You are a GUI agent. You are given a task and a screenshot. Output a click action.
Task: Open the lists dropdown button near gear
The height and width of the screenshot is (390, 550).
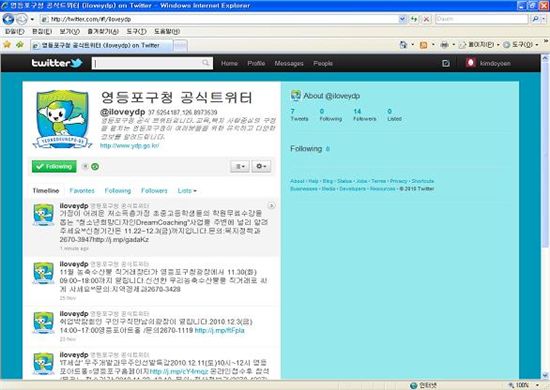point(240,166)
